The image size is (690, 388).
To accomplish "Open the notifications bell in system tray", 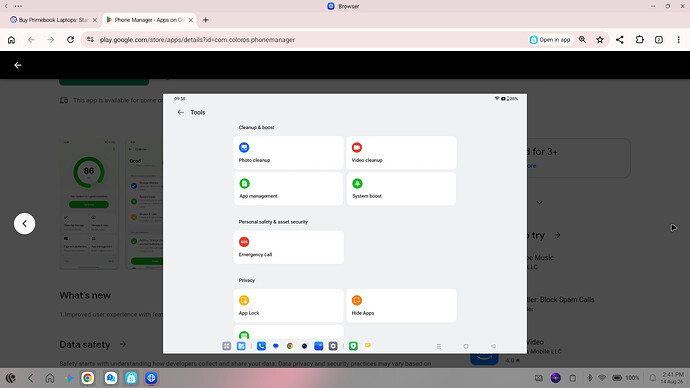I will point(653,378).
